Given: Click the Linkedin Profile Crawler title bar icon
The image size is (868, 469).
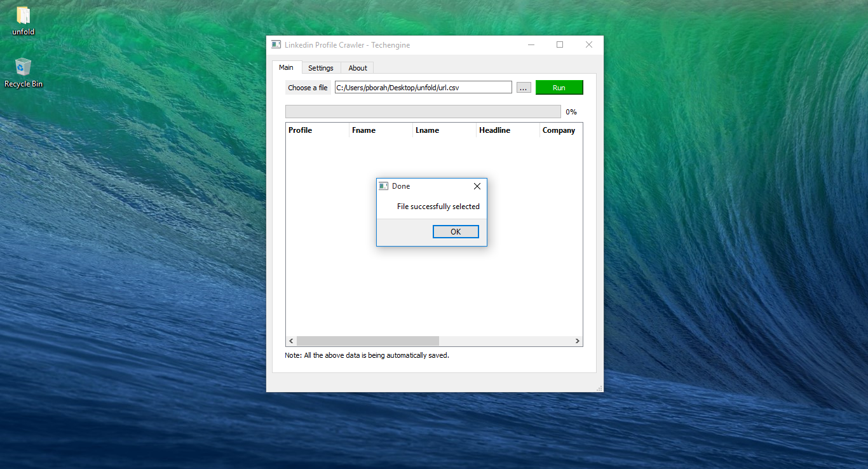Looking at the screenshot, I should (x=276, y=44).
